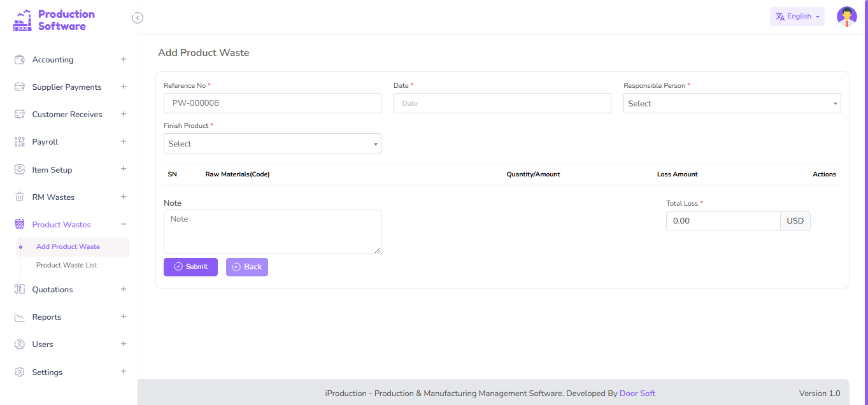Click the Settings gear icon in sidebar
Image resolution: width=868 pixels, height=405 pixels.
point(19,373)
